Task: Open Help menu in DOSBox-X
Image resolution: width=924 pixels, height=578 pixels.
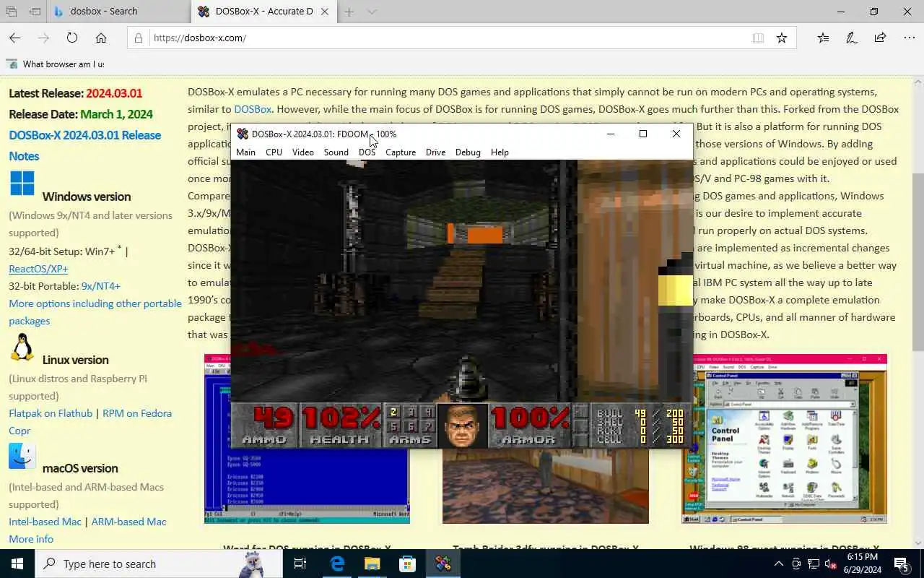Action: click(x=500, y=152)
